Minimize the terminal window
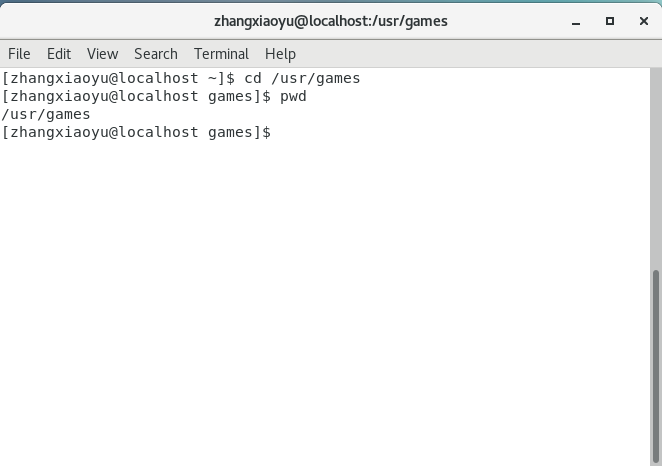662x466 pixels. [576, 21]
